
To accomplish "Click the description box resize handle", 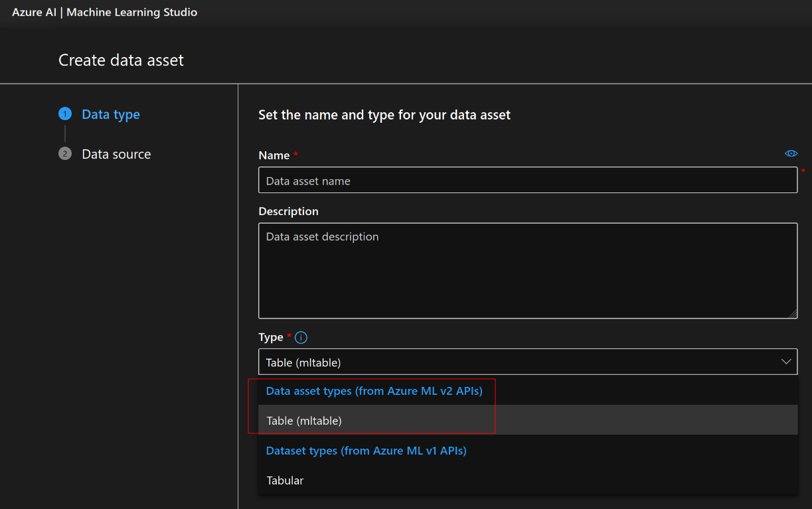I will point(793,314).
